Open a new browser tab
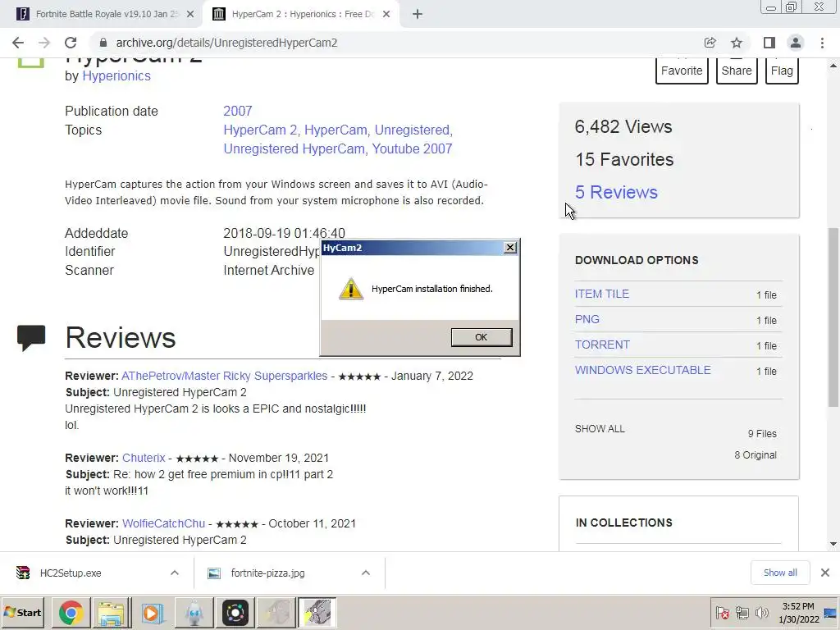The height and width of the screenshot is (630, 840). point(418,15)
